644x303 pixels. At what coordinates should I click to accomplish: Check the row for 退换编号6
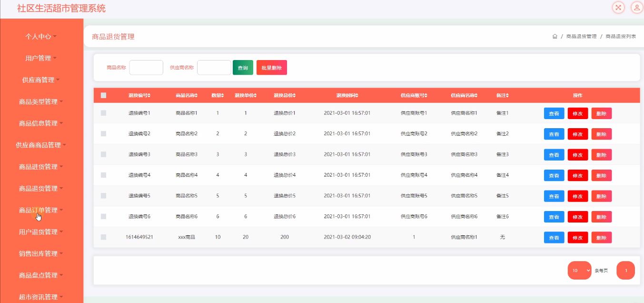[x=103, y=216]
